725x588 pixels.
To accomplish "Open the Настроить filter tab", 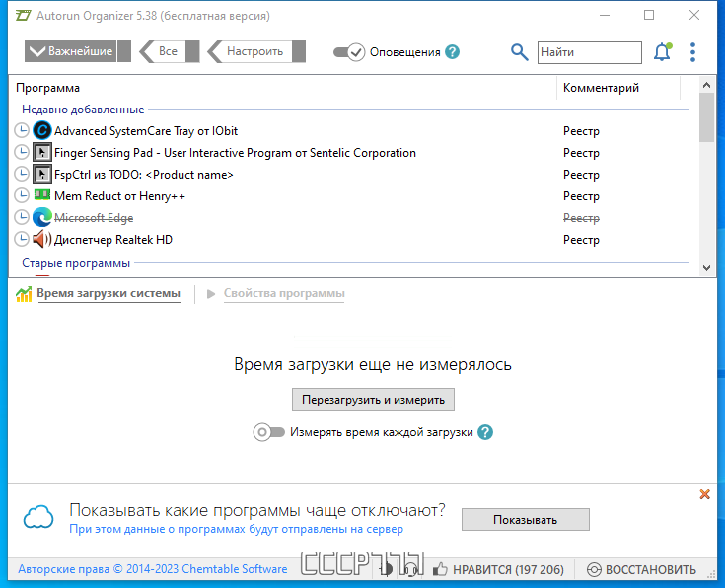I will tap(256, 51).
